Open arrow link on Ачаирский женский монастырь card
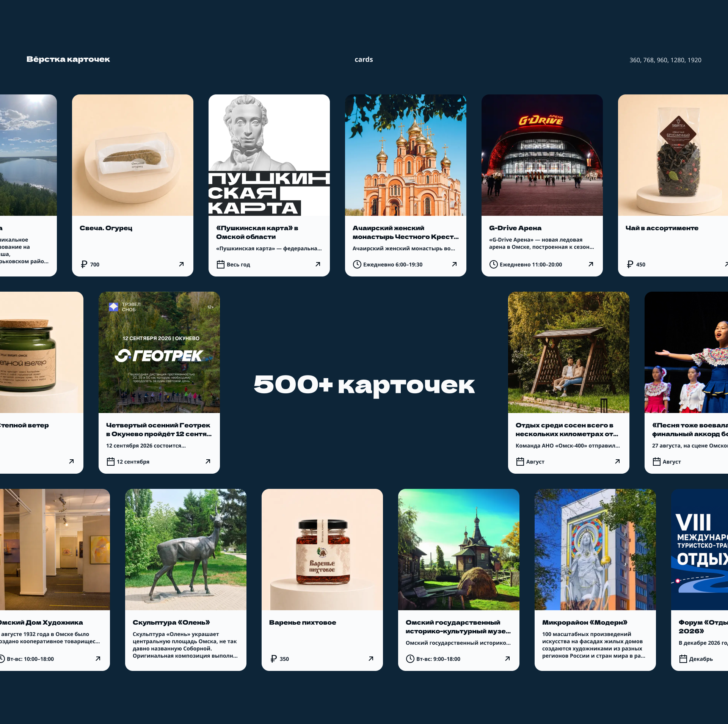The height and width of the screenshot is (724, 728). point(454,264)
